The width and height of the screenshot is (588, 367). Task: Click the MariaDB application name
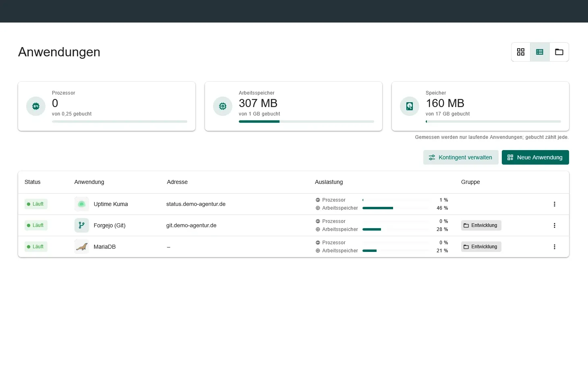105,247
